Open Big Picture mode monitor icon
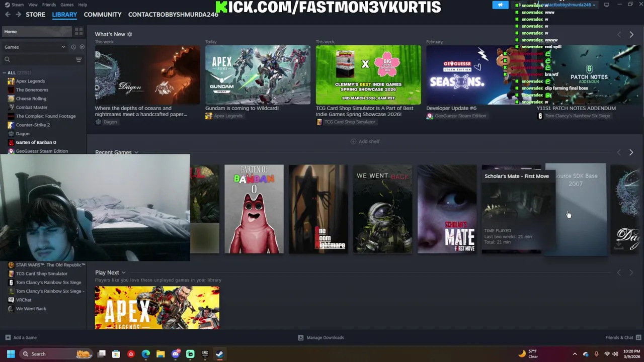The width and height of the screenshot is (644, 362). click(x=606, y=5)
